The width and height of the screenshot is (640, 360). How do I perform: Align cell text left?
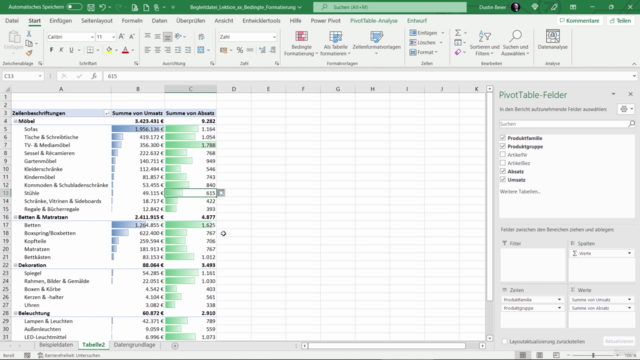[x=147, y=50]
